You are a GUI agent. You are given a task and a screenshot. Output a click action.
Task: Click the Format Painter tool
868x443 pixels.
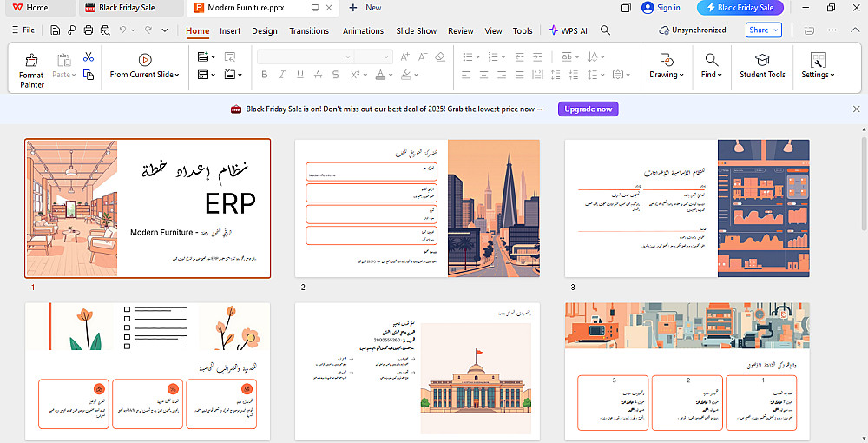click(31, 69)
